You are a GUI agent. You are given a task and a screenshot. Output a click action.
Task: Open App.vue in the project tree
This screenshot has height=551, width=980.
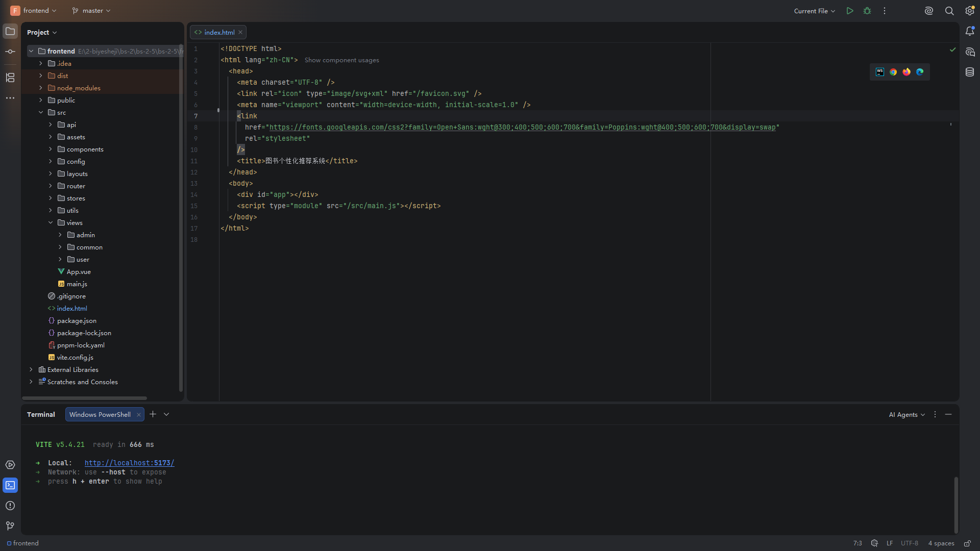tap(79, 271)
